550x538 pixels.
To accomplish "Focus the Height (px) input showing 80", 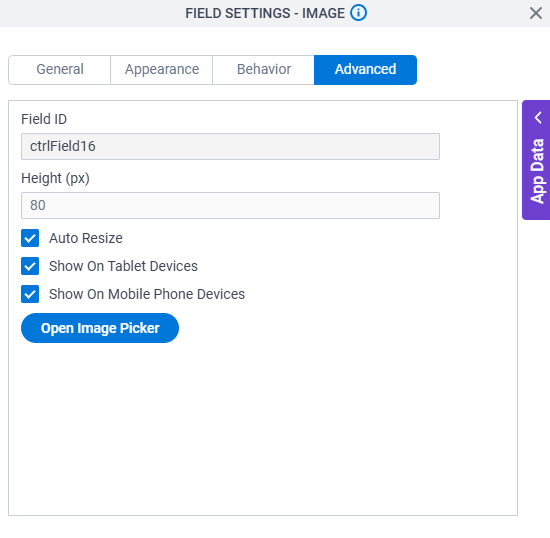I will click(x=230, y=205).
